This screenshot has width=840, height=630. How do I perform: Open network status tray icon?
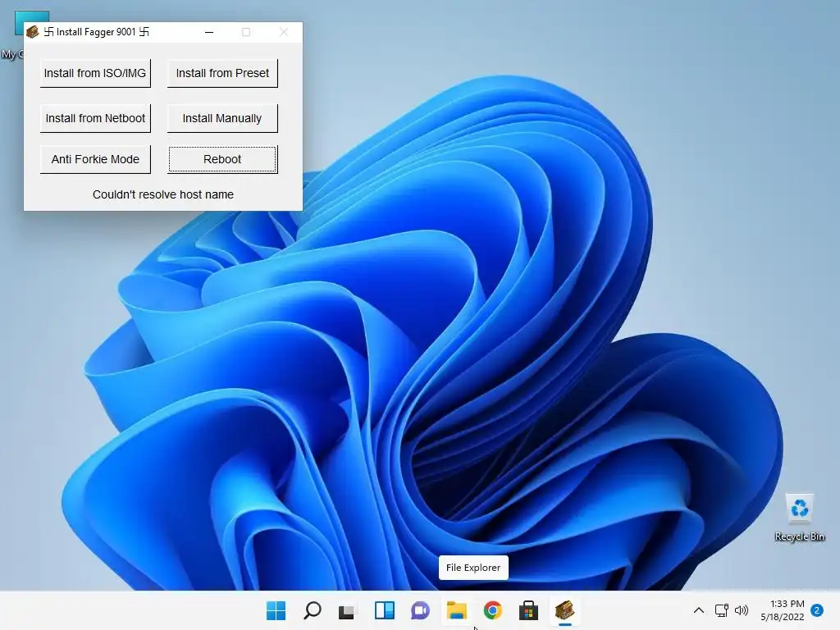[722, 610]
